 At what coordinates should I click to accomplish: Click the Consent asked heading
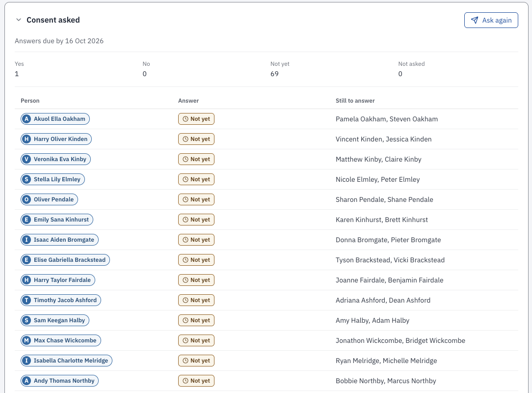[x=53, y=20]
